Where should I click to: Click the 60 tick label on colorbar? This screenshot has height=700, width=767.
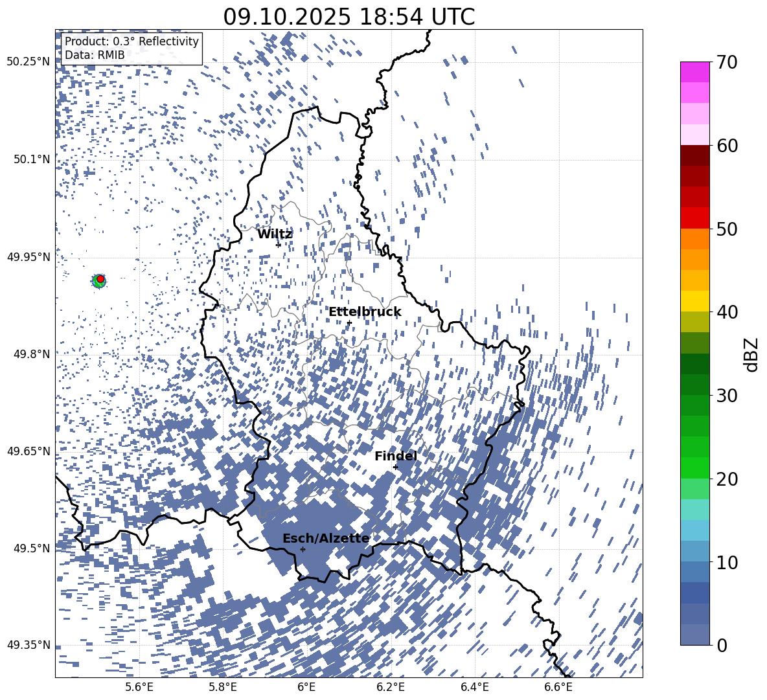point(727,146)
